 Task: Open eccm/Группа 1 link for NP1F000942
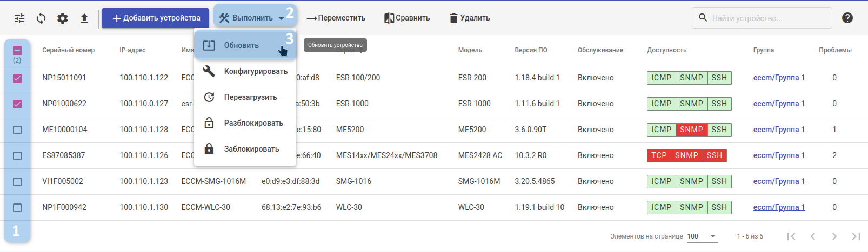tap(779, 207)
